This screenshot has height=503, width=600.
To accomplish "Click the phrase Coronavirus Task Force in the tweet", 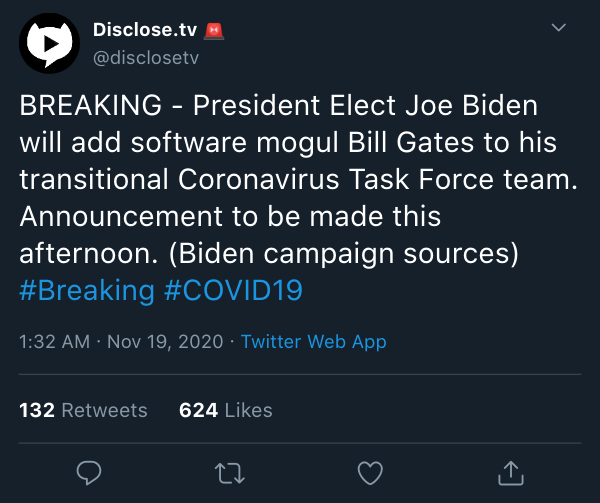I will (x=336, y=179).
